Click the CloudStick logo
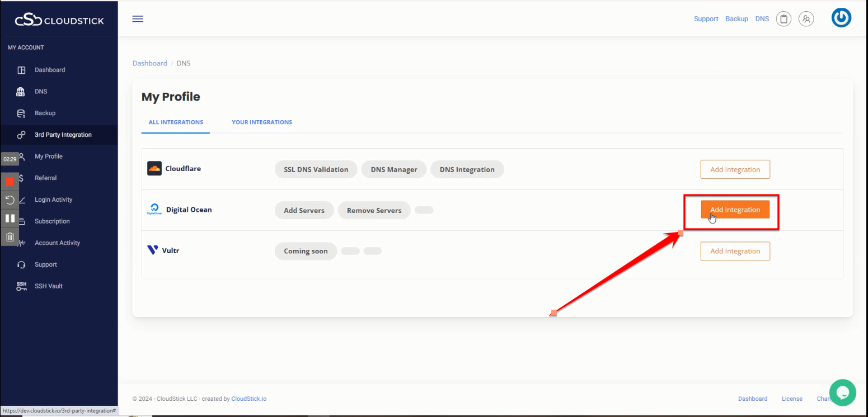This screenshot has width=868, height=417. click(x=59, y=21)
